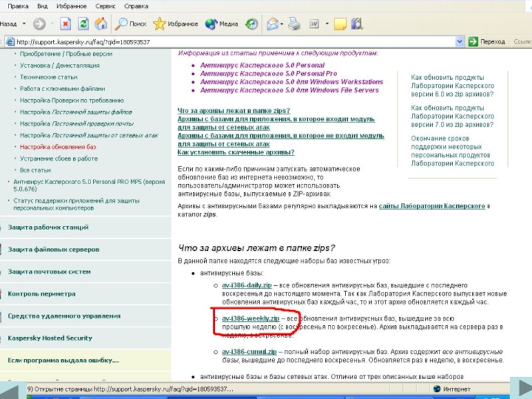This screenshot has height=399, width=532.
Task: Select Защита почтовых систем section
Action: tap(49, 271)
